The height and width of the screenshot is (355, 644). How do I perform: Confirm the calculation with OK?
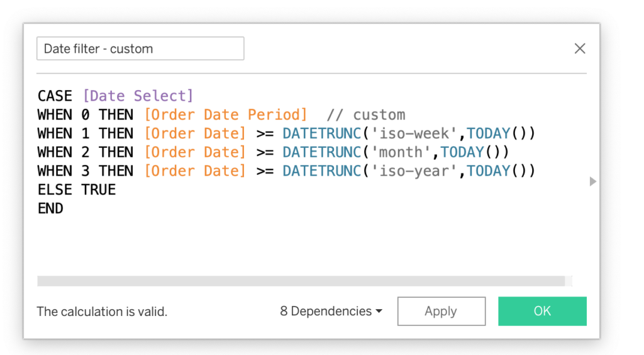tap(542, 312)
